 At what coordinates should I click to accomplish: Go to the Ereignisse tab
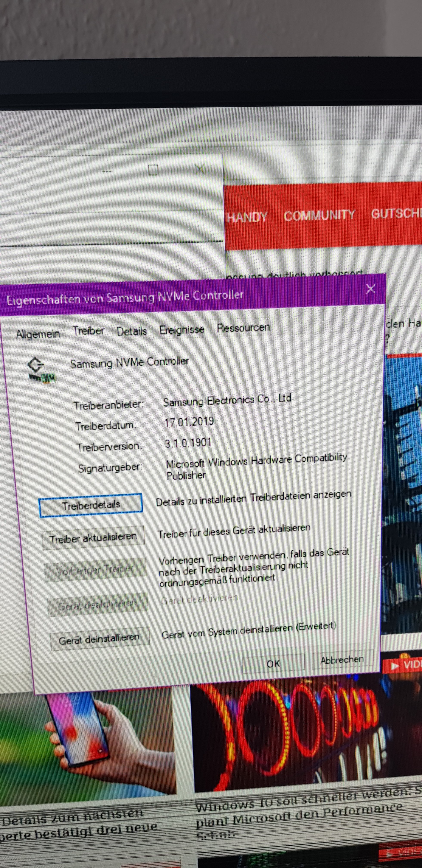coord(182,330)
